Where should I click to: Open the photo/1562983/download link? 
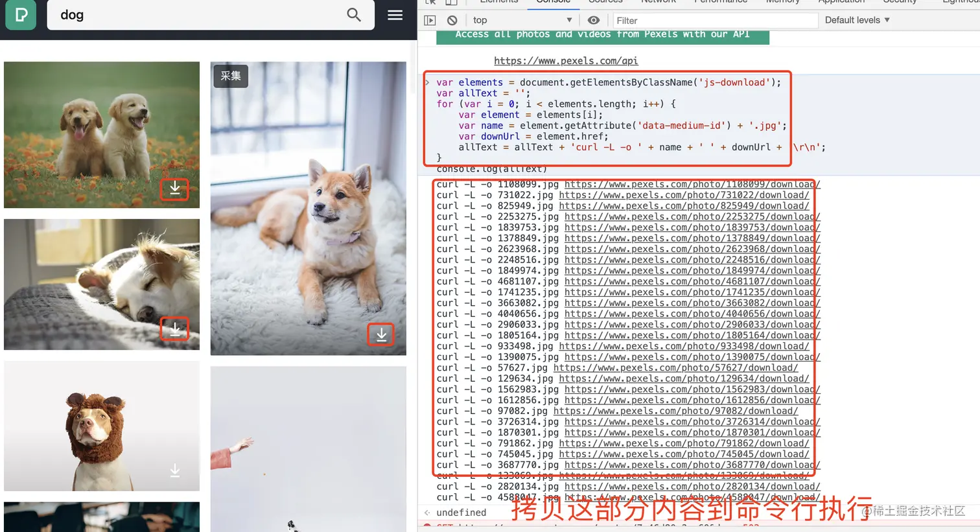tap(692, 389)
